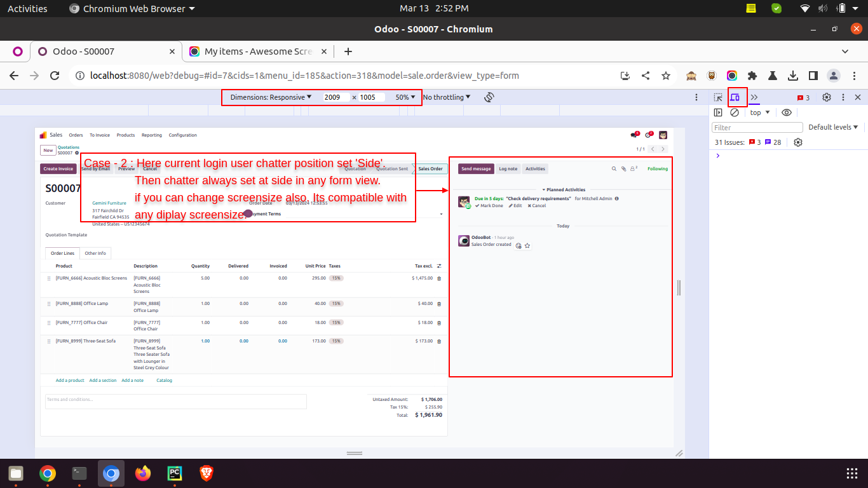Edit the viewport width field 2009
Image resolution: width=868 pixels, height=488 pixels.
336,97
